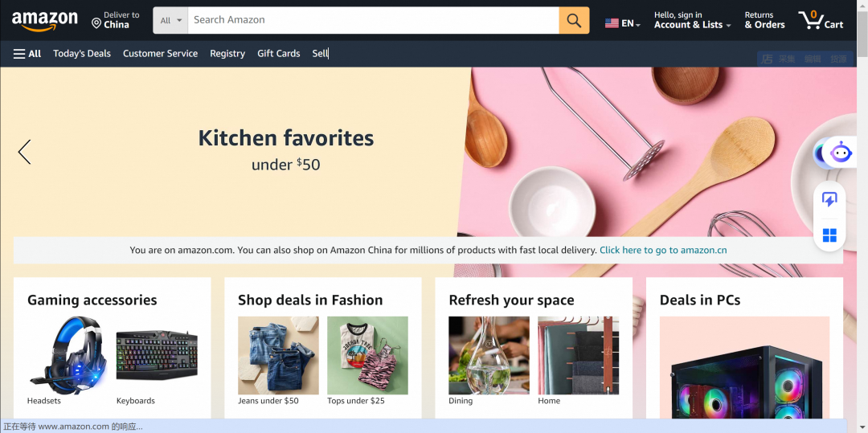This screenshot has width=868, height=433.
Task: Click the Amazon logo
Action: pos(45,21)
